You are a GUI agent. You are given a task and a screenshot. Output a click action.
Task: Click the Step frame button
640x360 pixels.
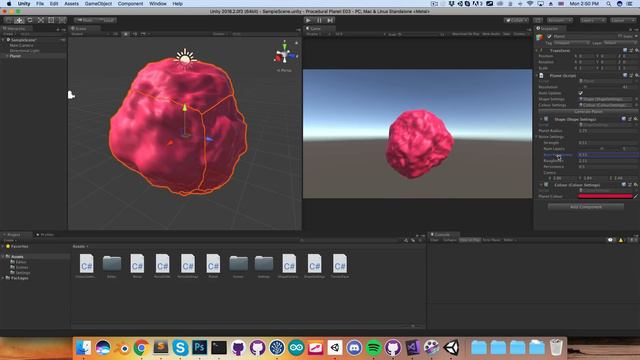pos(330,20)
